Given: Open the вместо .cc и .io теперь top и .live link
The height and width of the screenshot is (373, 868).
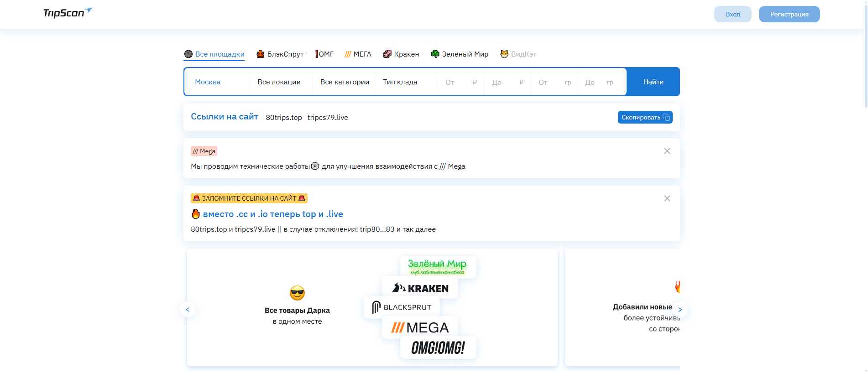Looking at the screenshot, I should tap(273, 214).
